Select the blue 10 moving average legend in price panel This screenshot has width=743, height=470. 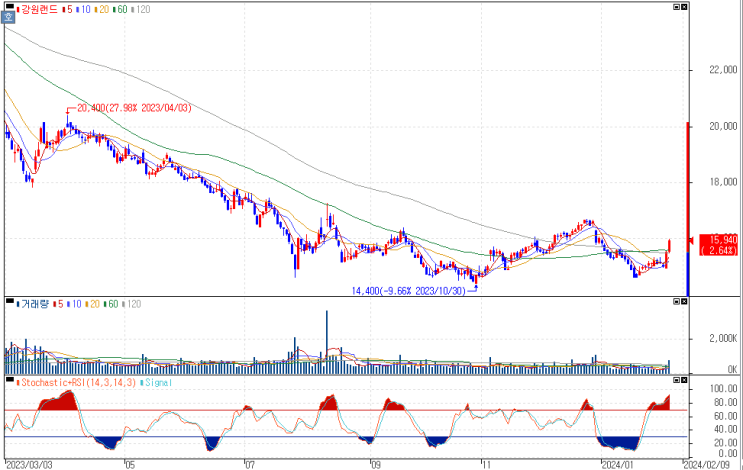(85, 9)
